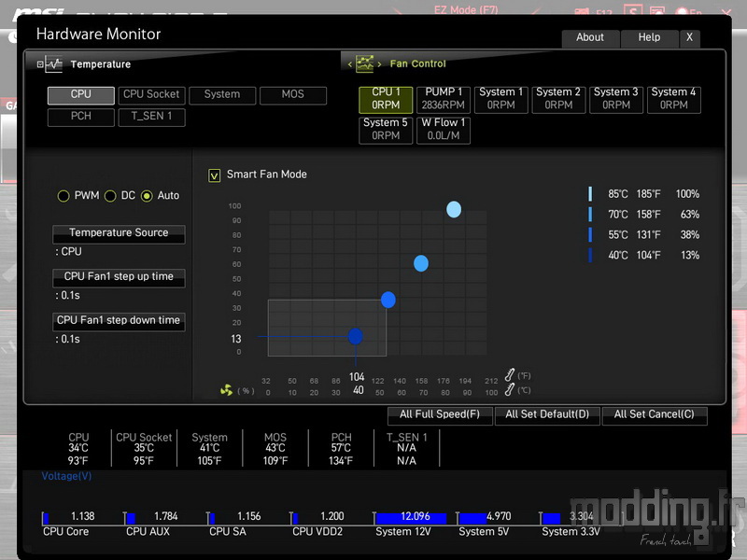Image resolution: width=747 pixels, height=560 pixels.
Task: Click the 70°C 63% fan curve point
Action: [421, 263]
